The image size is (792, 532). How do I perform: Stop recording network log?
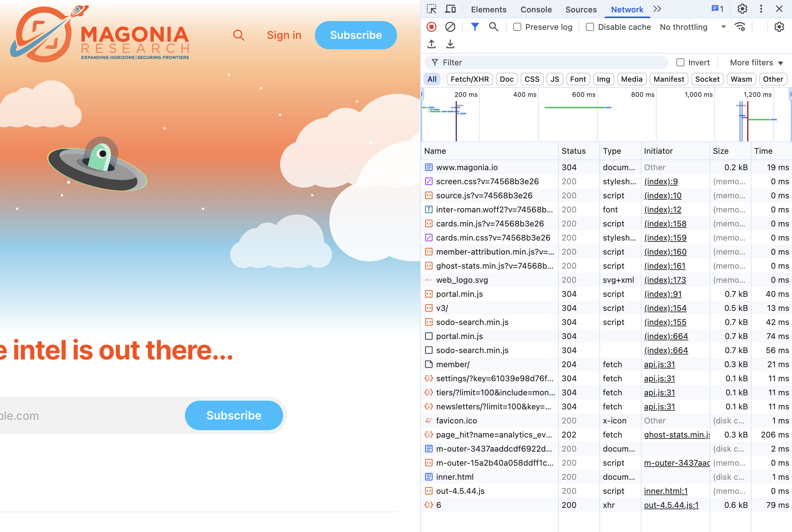point(431,27)
